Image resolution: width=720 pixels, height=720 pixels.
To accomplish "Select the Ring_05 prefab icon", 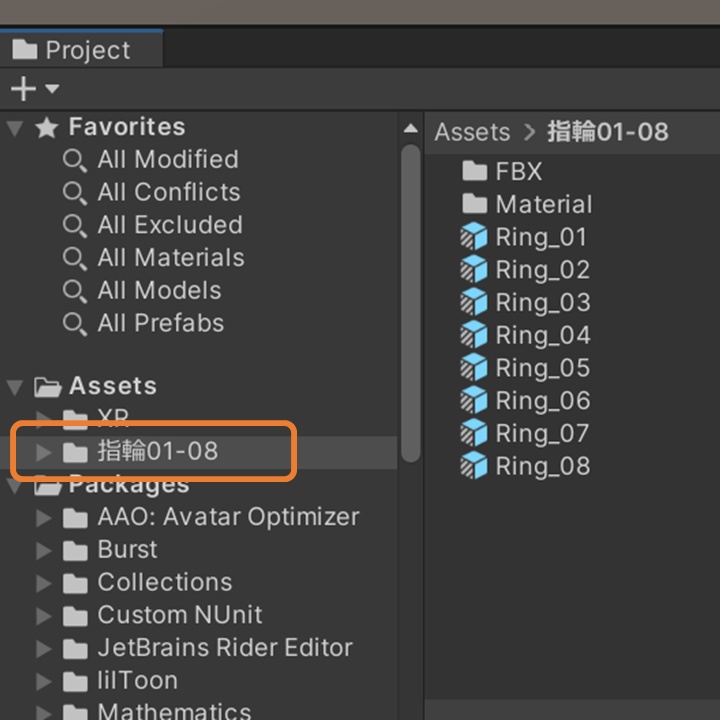I will pyautogui.click(x=473, y=368).
